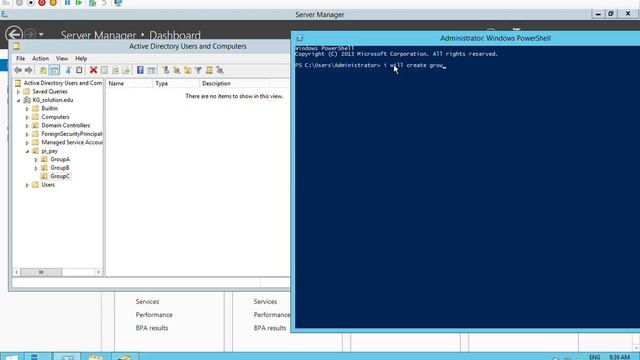
Task: Click the Back arrow in ADUC toolbar
Action: click(x=18, y=70)
